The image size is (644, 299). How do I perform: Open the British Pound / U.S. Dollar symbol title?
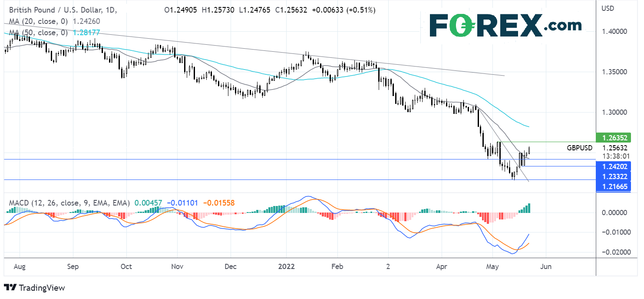pyautogui.click(x=57, y=10)
